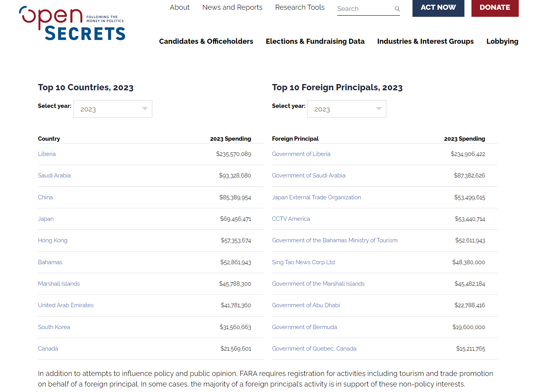Click the Country column header
This screenshot has height=392, width=541.
pos(49,139)
